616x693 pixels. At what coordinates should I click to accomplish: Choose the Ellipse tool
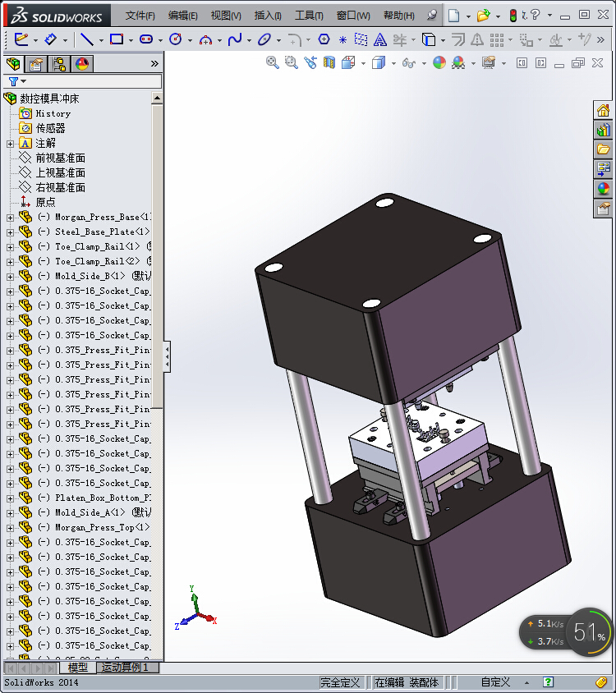point(264,39)
